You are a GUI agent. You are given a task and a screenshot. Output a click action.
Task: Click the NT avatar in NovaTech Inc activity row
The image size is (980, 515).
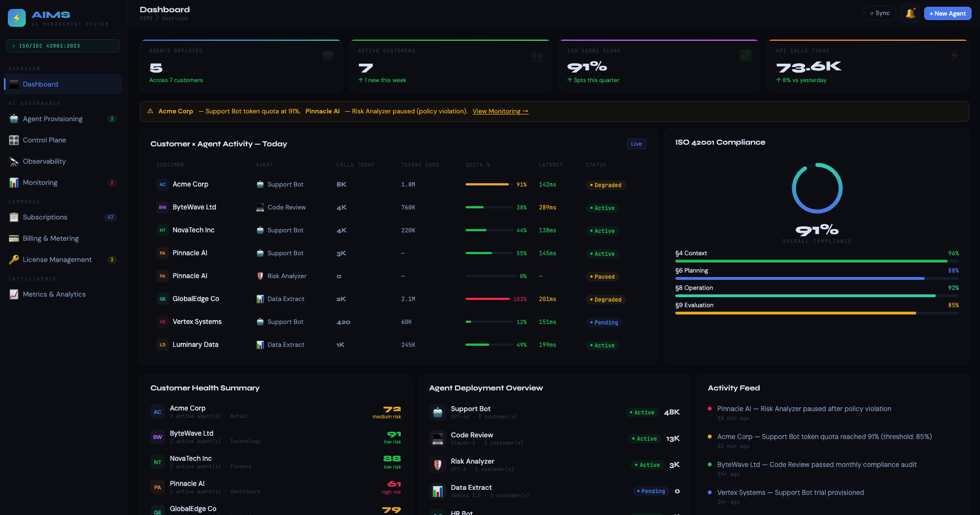(163, 230)
